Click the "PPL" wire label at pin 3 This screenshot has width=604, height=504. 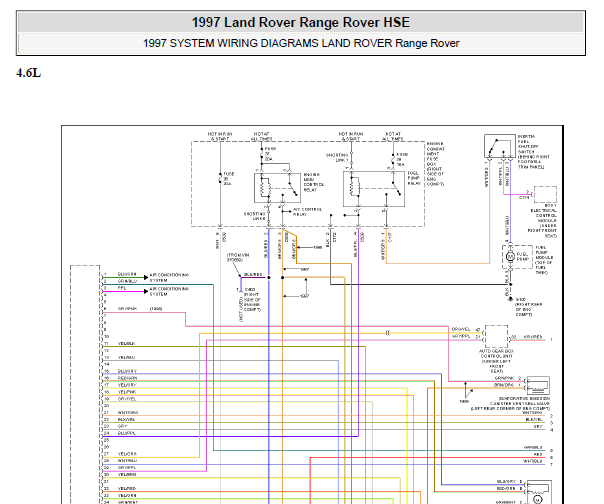tap(122, 288)
